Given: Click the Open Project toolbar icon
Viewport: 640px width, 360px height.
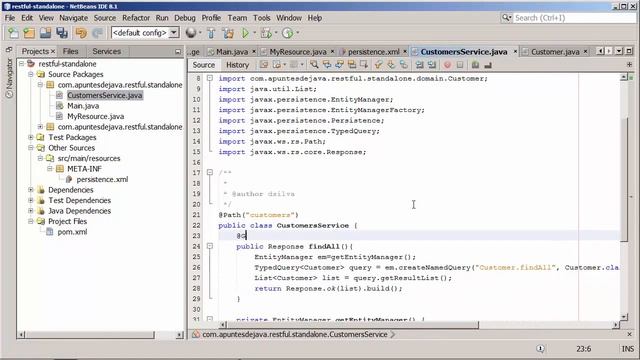Looking at the screenshot, I should [45, 33].
